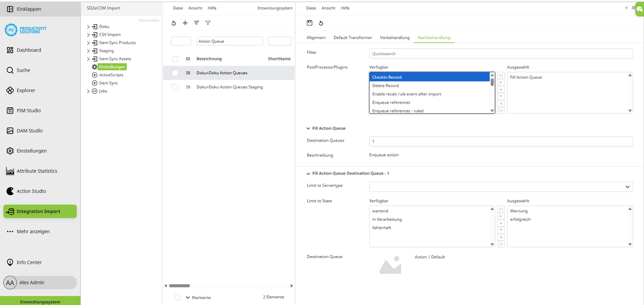Collapse the Fill Action Queue section

[308, 128]
